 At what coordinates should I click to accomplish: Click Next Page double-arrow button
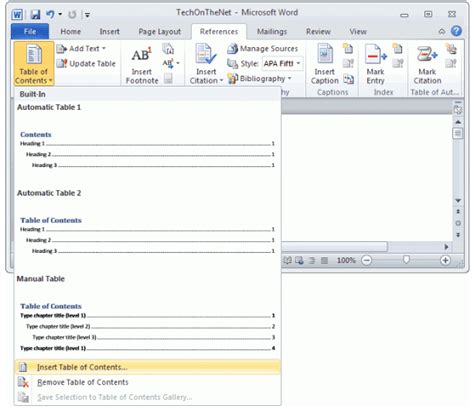tap(458, 235)
